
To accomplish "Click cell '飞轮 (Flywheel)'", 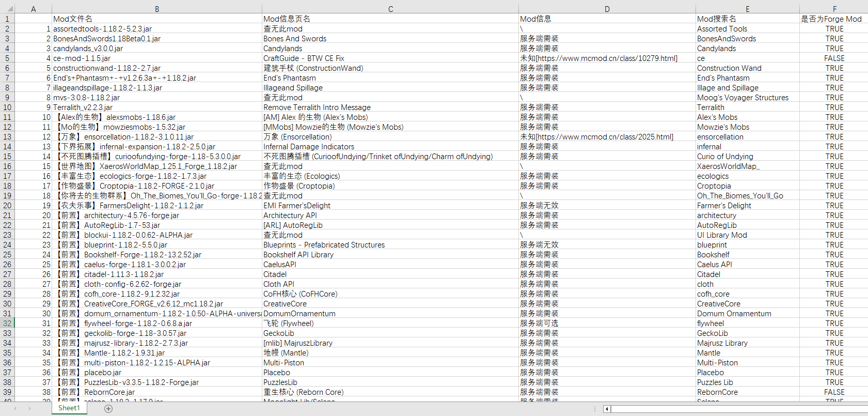I will click(x=390, y=323).
